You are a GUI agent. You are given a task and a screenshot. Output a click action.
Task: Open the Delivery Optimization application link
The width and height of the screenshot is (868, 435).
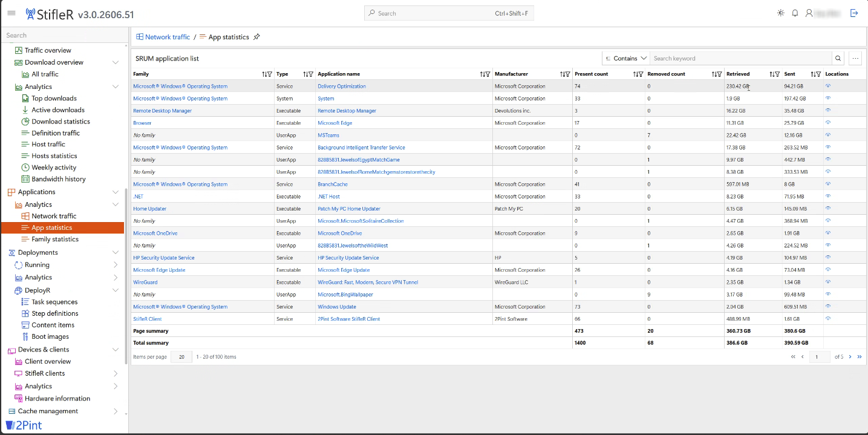tap(342, 87)
